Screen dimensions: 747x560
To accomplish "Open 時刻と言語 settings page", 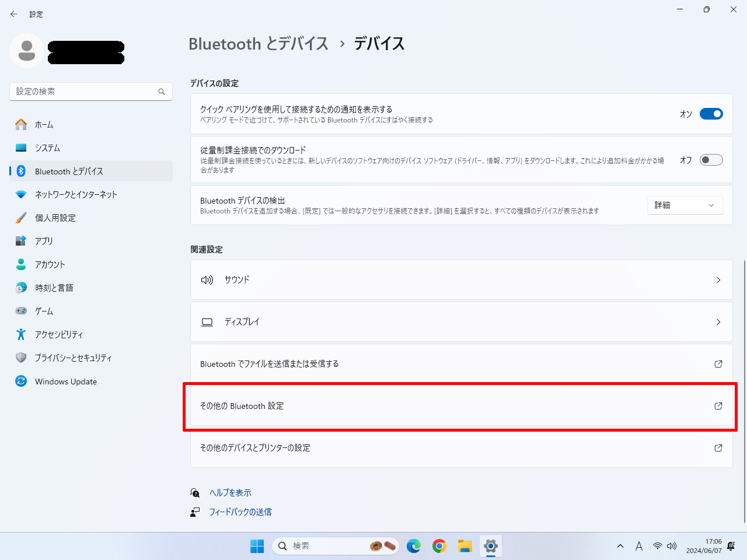I will click(x=91, y=288).
